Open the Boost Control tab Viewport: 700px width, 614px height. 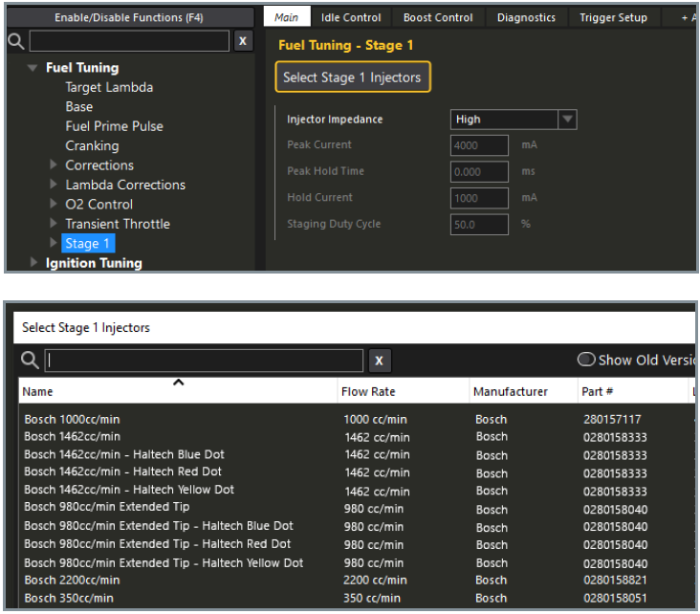pyautogui.click(x=438, y=17)
